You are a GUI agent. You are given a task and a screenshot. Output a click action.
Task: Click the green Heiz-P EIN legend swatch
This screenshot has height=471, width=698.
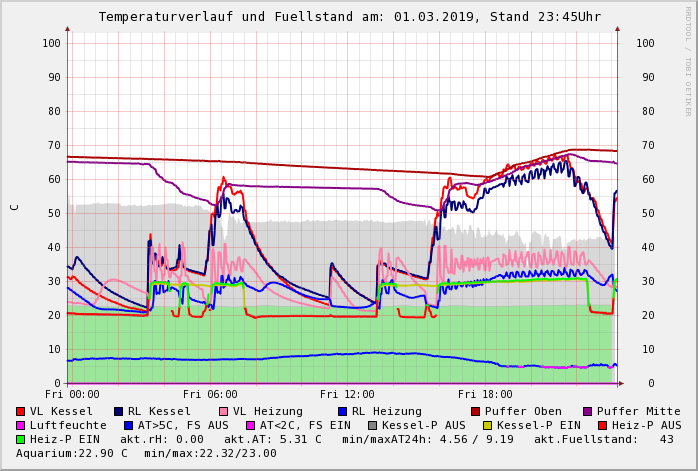[21, 439]
